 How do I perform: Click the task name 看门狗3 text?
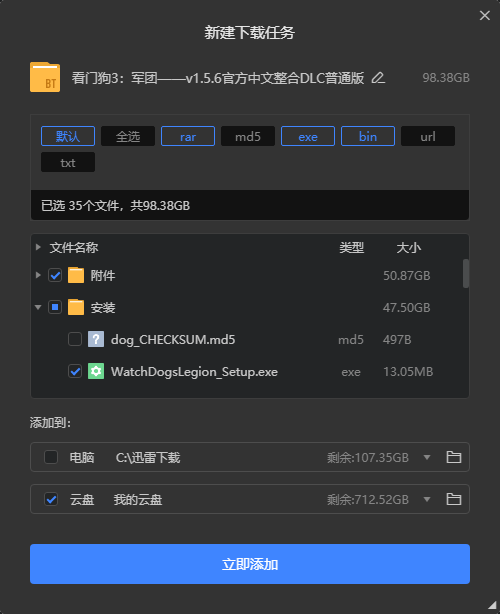[x=218, y=78]
